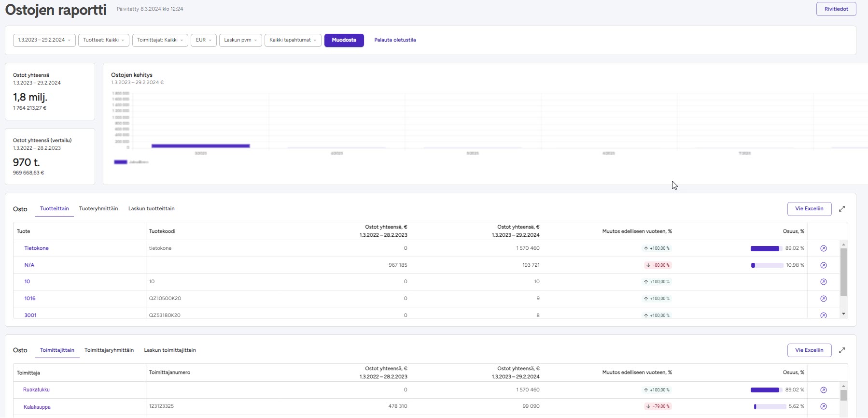Open product 1016 link
The height and width of the screenshot is (418, 868).
click(30, 299)
